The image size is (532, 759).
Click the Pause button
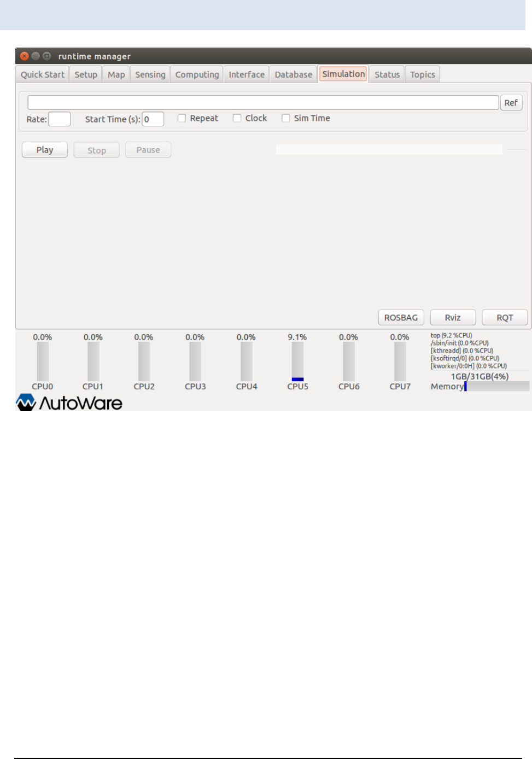(x=148, y=150)
